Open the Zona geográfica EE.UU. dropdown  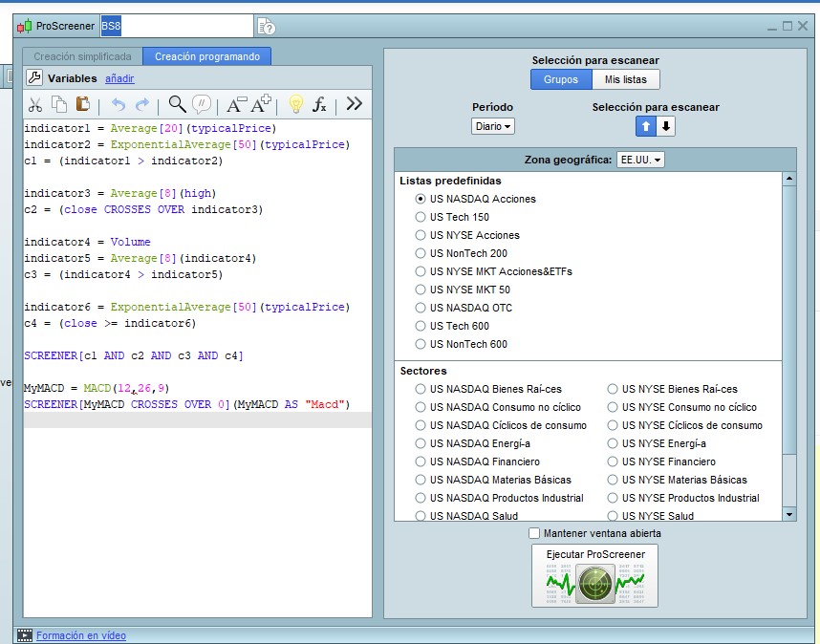640,160
